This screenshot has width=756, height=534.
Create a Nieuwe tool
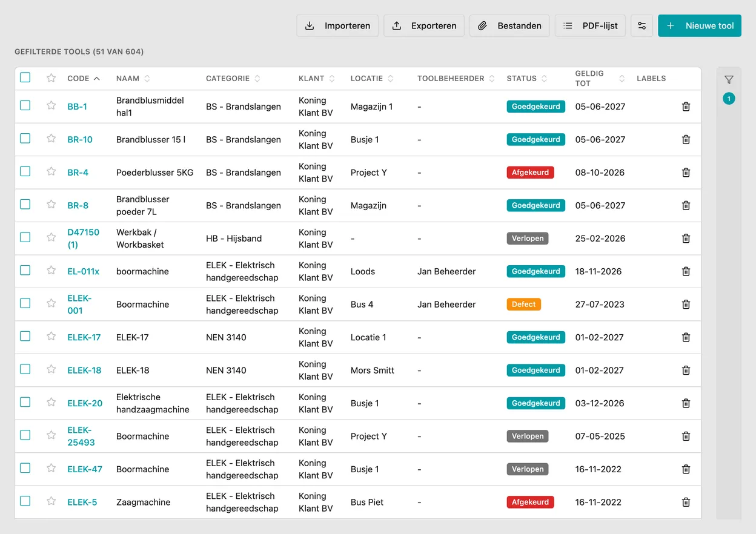tap(700, 26)
